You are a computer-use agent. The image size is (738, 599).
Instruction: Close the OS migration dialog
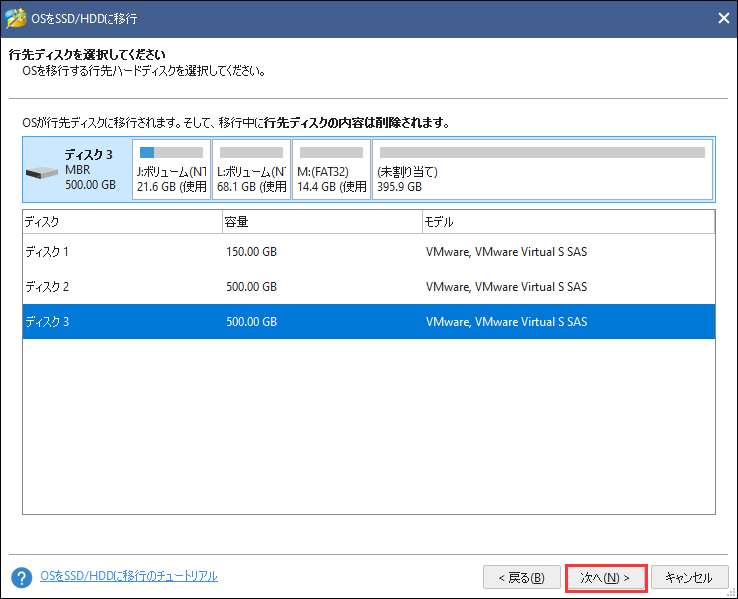723,18
